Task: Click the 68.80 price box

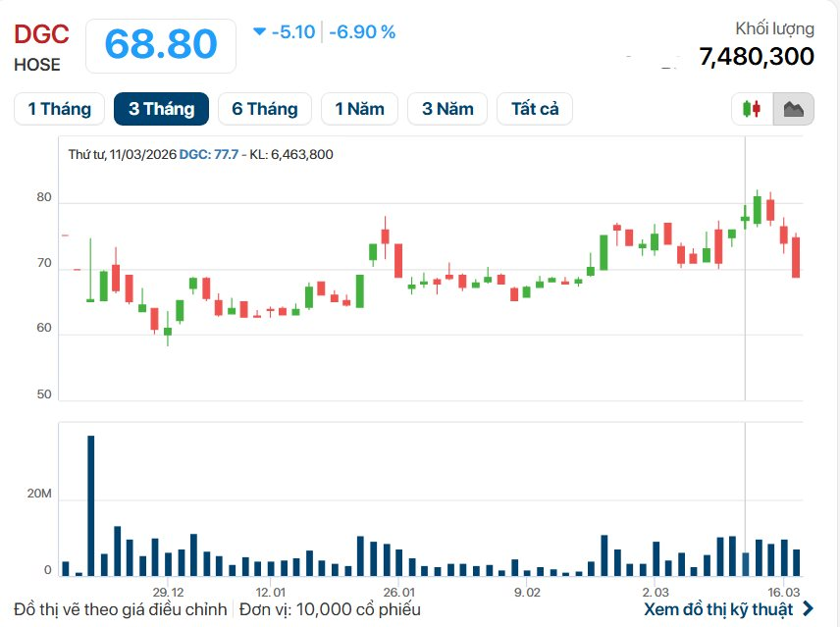Action: click(161, 45)
